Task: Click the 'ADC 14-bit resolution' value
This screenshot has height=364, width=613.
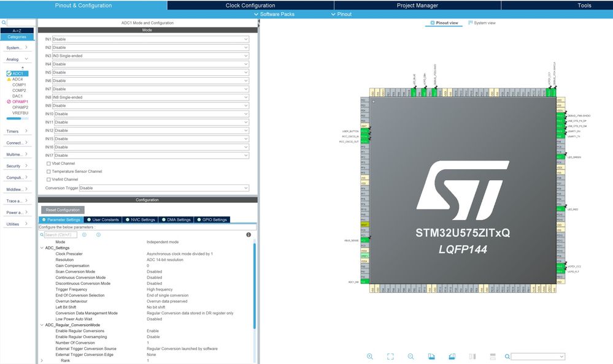Action: [165, 260]
